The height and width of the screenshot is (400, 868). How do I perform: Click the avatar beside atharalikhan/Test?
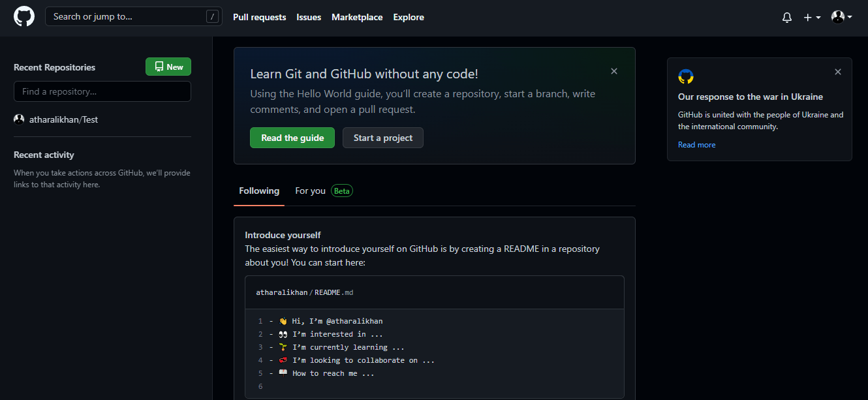click(x=19, y=119)
